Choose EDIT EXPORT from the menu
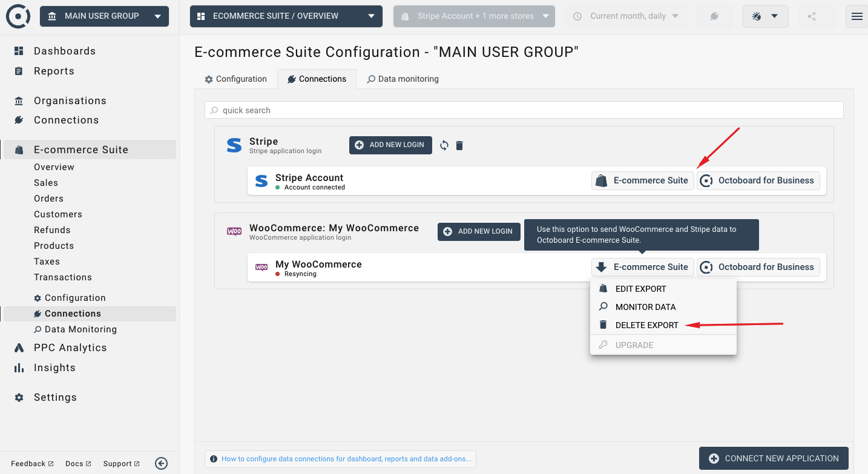This screenshot has width=868, height=474. (x=663, y=289)
